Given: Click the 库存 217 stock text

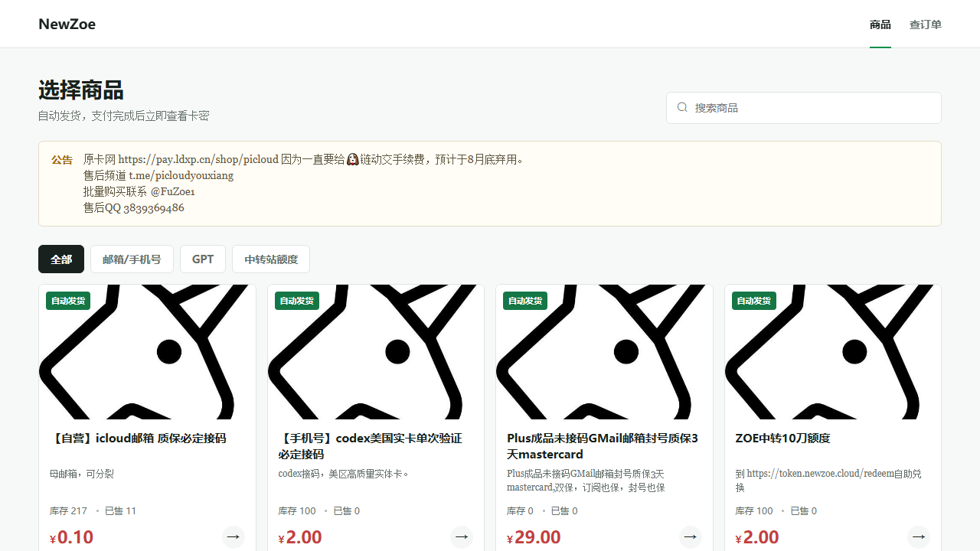Looking at the screenshot, I should click(68, 510).
